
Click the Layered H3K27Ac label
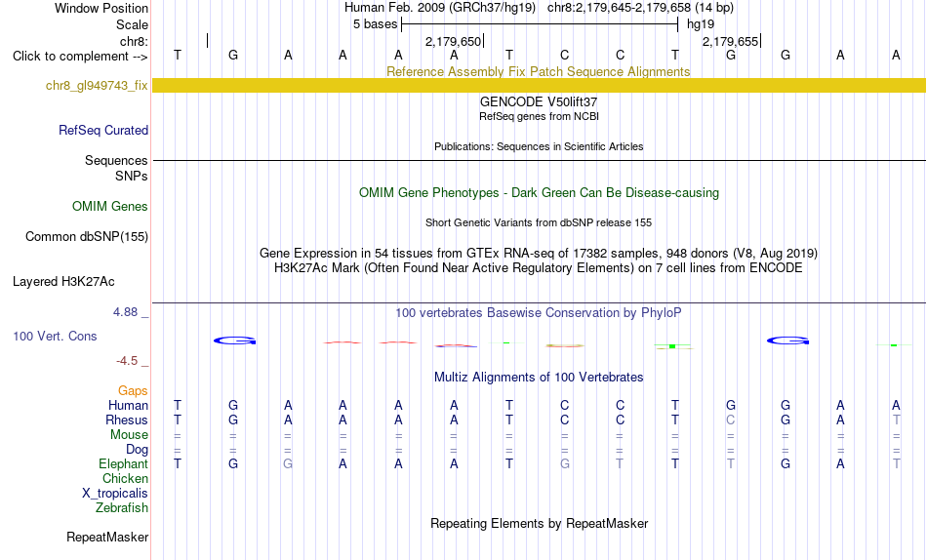tap(63, 282)
